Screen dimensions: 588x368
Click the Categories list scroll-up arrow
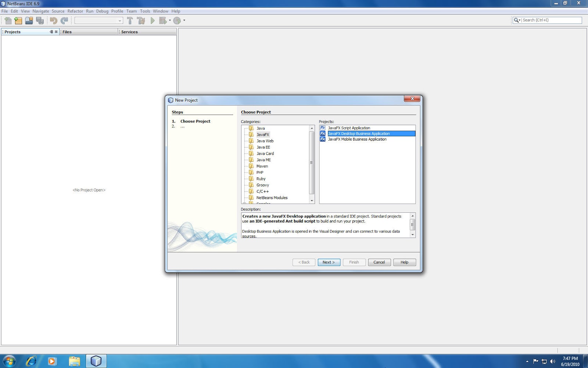pos(312,128)
